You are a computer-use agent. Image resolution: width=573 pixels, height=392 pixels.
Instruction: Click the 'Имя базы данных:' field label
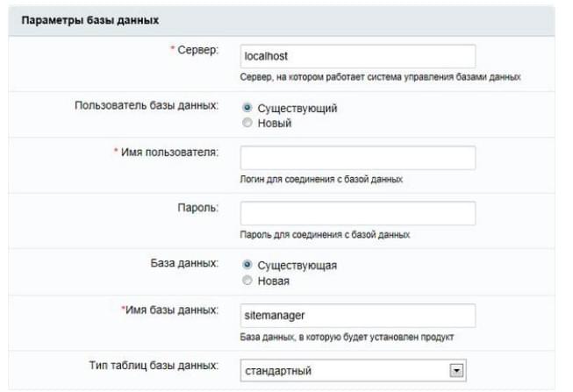(171, 310)
